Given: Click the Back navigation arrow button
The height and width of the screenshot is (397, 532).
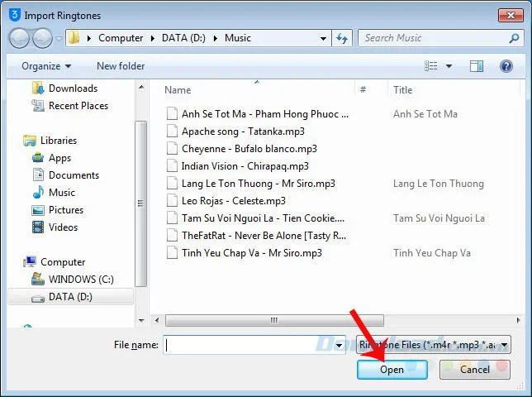Looking at the screenshot, I should [19, 38].
